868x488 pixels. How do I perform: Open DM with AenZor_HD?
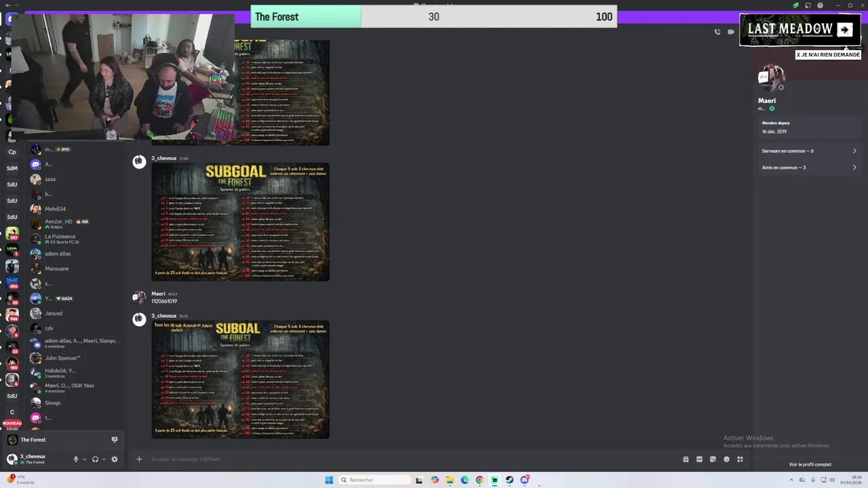pyautogui.click(x=75, y=224)
